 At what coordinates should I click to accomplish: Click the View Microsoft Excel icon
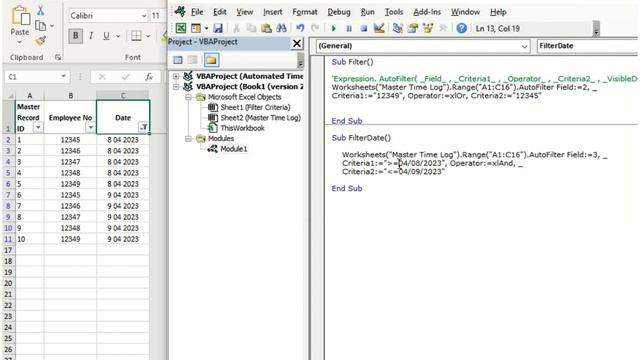point(181,28)
